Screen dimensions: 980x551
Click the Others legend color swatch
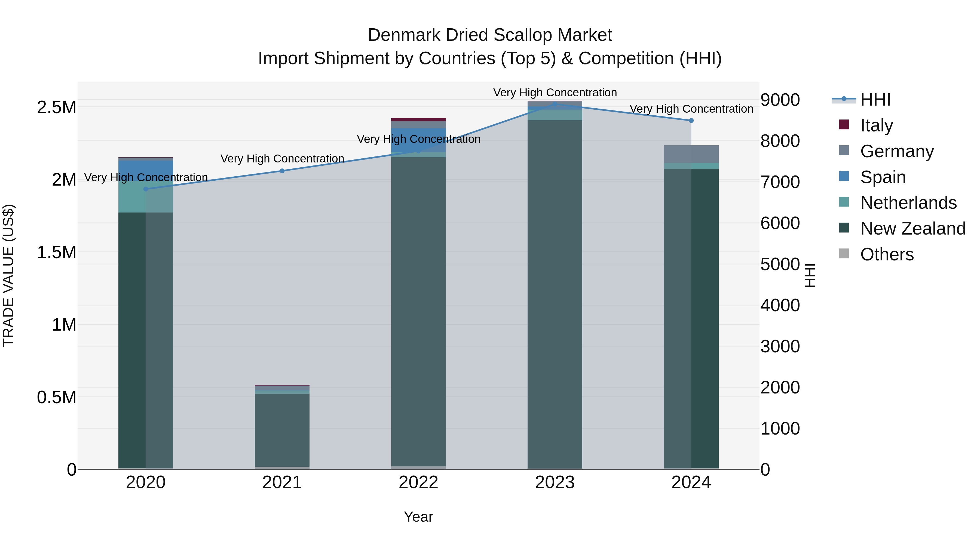[844, 254]
